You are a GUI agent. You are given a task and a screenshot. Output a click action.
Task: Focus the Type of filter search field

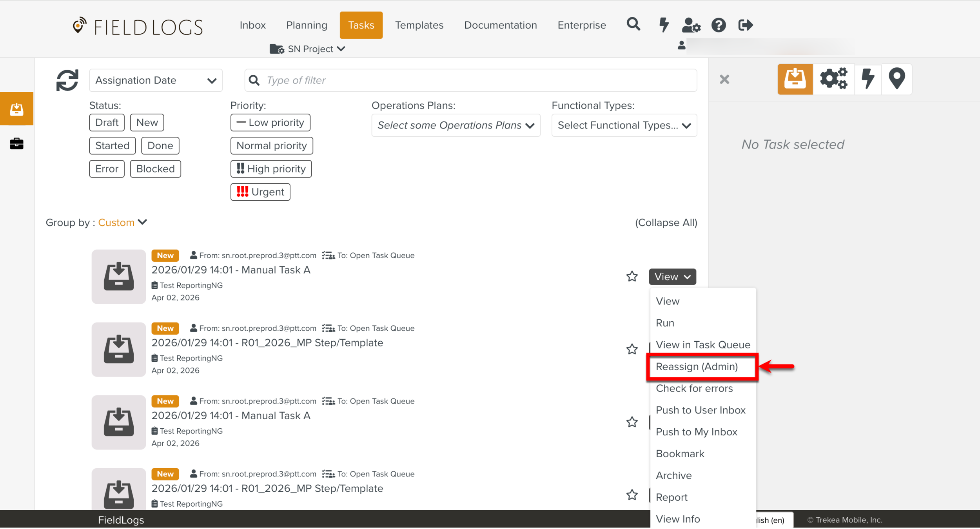coord(470,80)
